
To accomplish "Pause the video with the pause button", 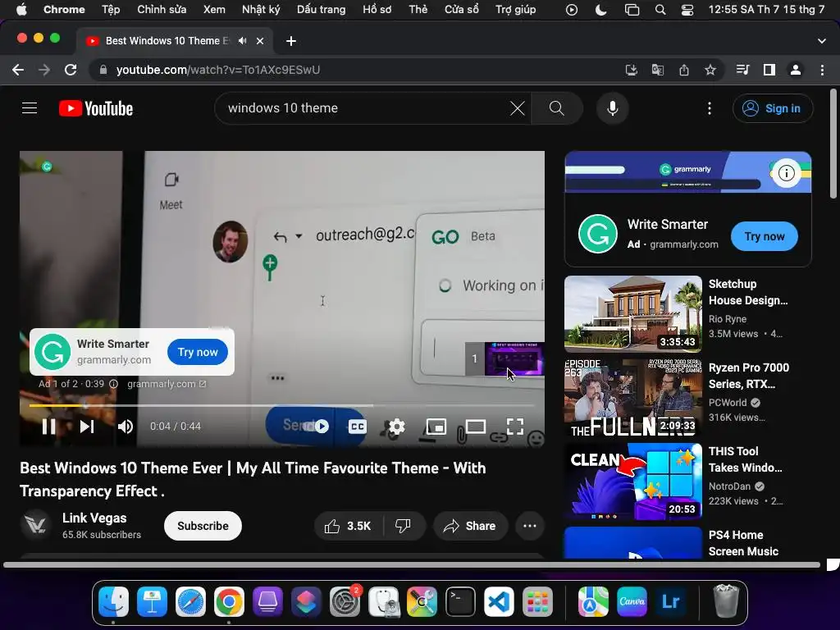I will pyautogui.click(x=48, y=427).
